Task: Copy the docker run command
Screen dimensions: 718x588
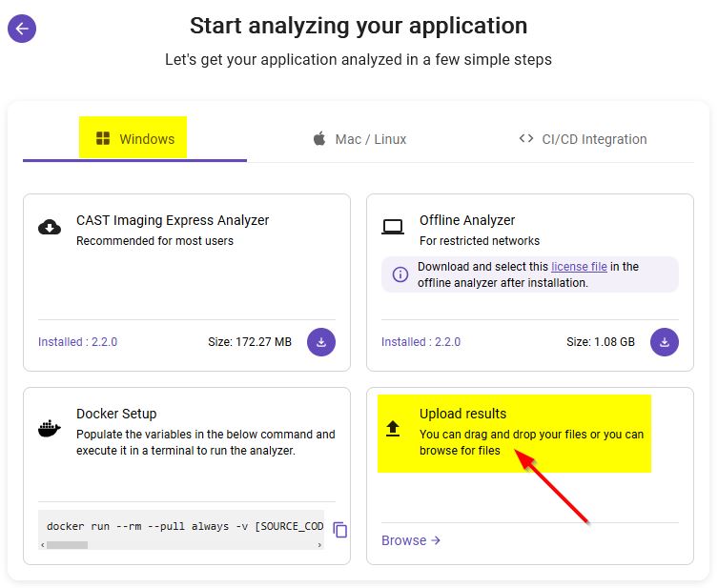Action: [340, 530]
